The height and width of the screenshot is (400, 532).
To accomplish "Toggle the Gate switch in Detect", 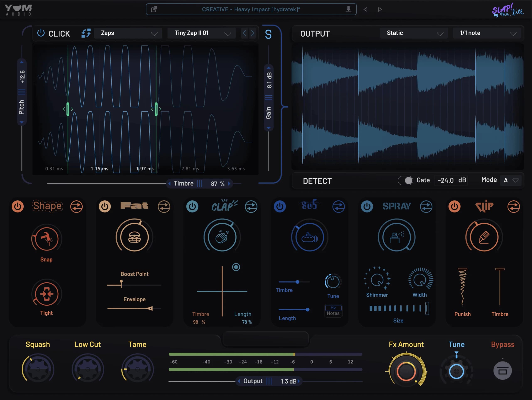I will pyautogui.click(x=405, y=180).
